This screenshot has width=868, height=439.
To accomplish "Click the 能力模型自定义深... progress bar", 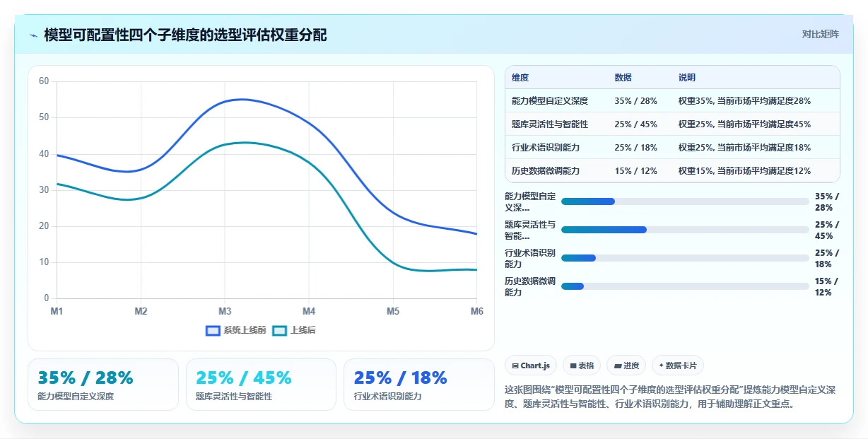I will pos(685,201).
